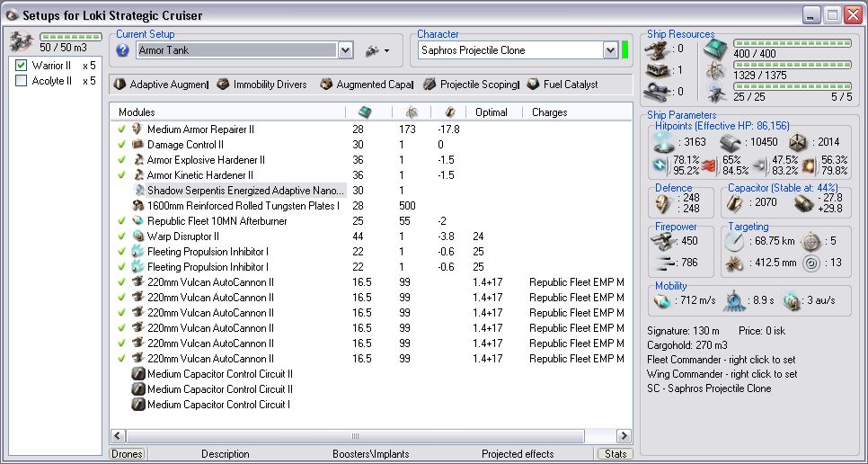
Task: Open the Drones tab
Action: point(127,454)
